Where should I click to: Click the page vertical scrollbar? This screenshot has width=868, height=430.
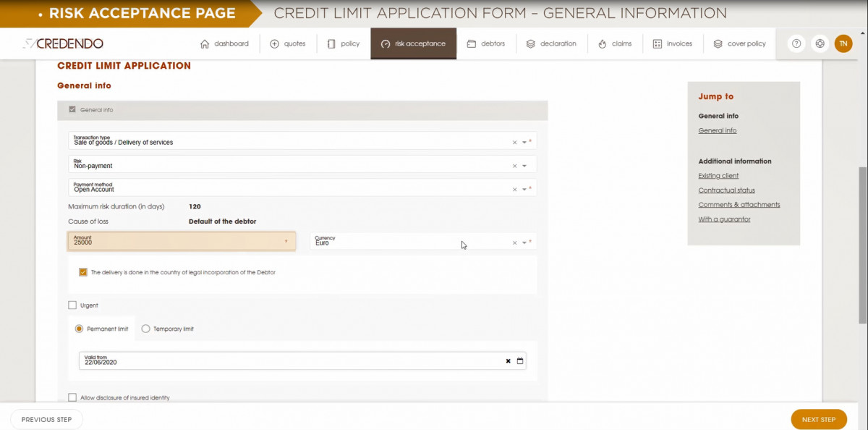click(x=862, y=245)
